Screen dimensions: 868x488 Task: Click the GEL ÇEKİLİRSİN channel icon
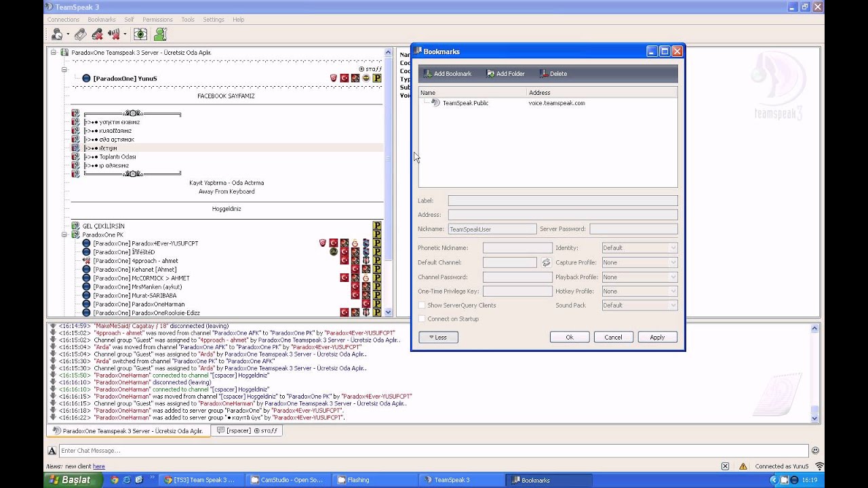[x=75, y=226]
